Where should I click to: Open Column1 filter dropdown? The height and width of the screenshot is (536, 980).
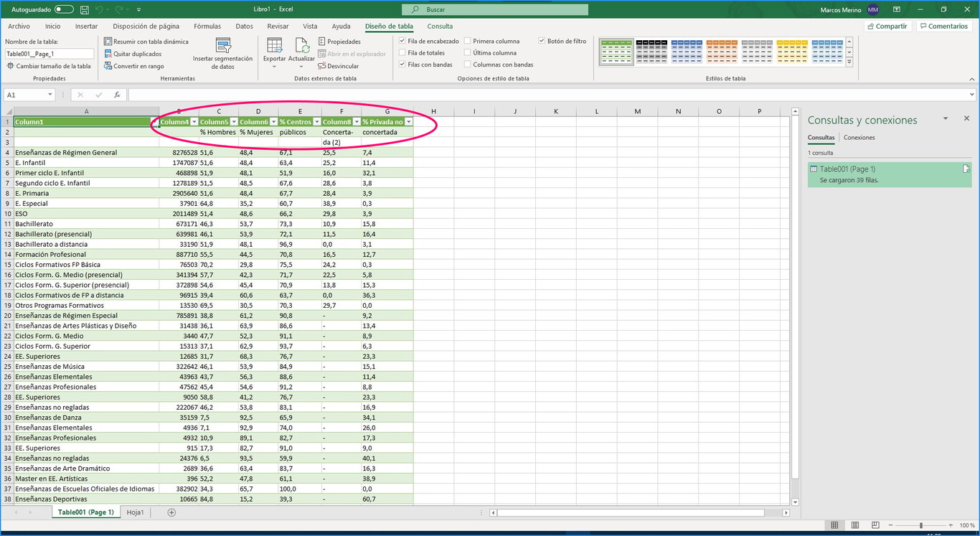[154, 122]
